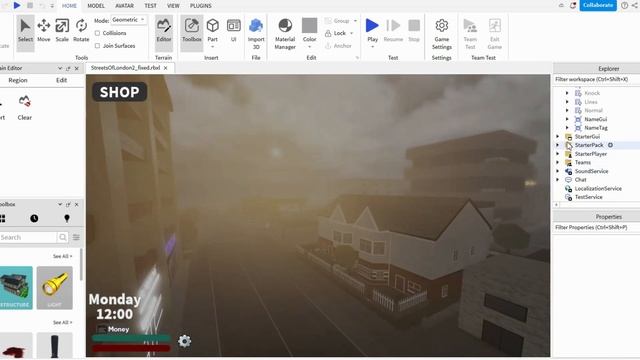Click the Clear terrain tool
The image size is (640, 360).
coord(24,108)
